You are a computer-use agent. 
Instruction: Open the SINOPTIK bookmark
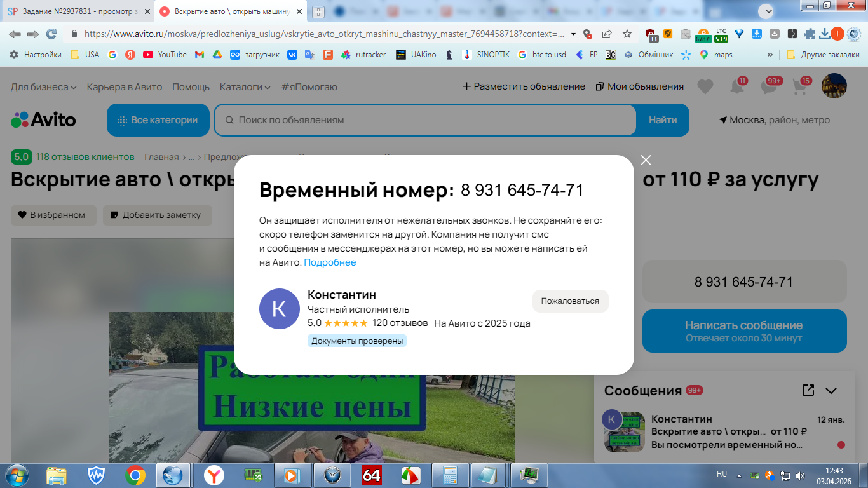click(x=486, y=55)
